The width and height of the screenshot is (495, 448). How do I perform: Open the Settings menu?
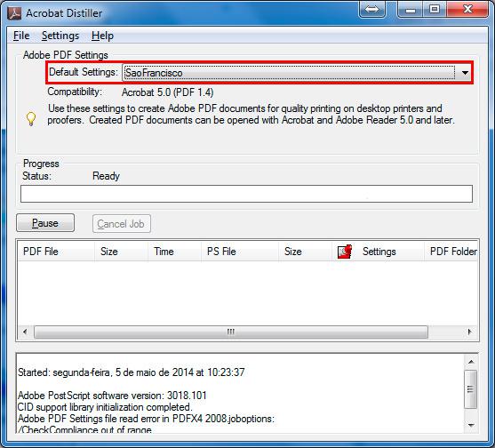(60, 36)
